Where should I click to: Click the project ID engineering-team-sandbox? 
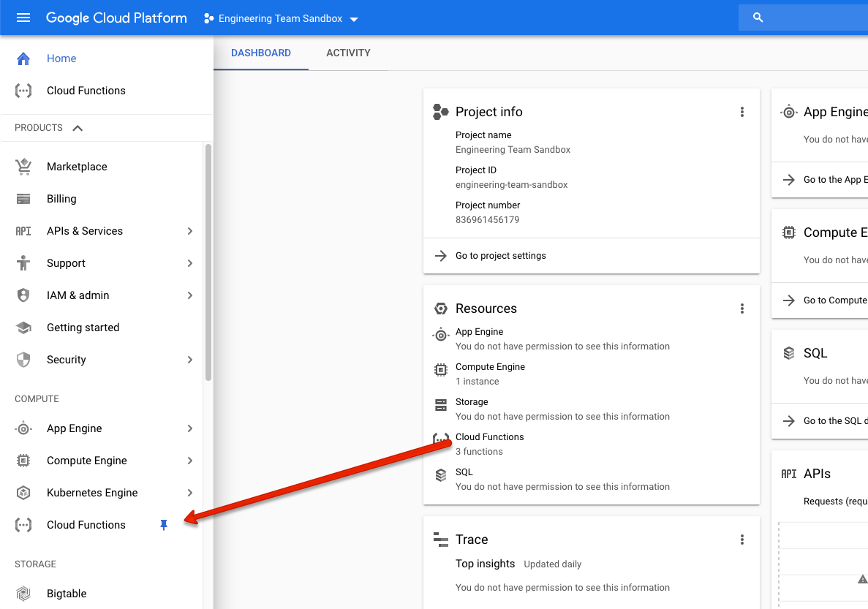(511, 185)
